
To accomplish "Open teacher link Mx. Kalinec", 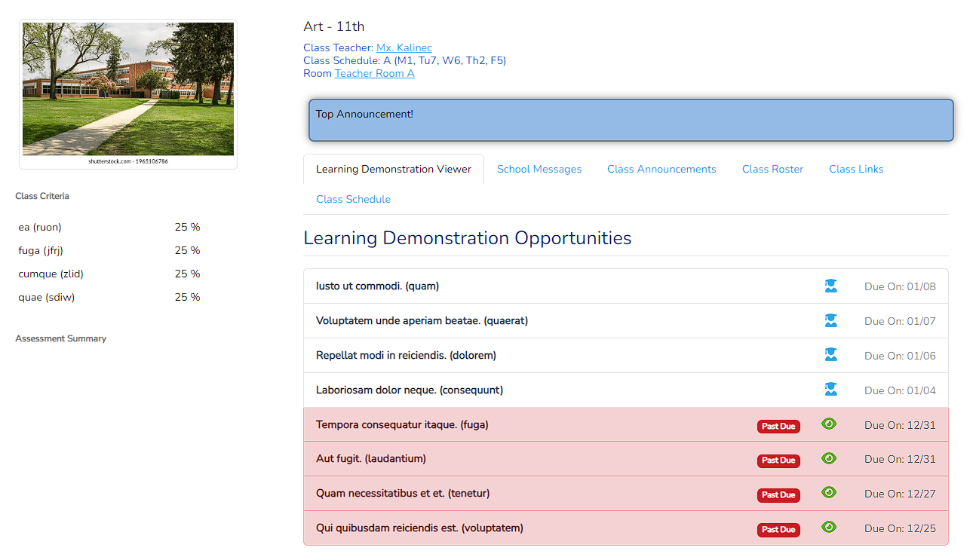I will (x=404, y=47).
